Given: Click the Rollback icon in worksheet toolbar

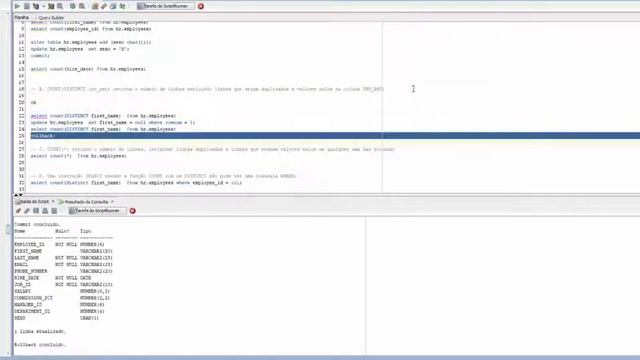Looking at the screenshot, I should 82,6.
